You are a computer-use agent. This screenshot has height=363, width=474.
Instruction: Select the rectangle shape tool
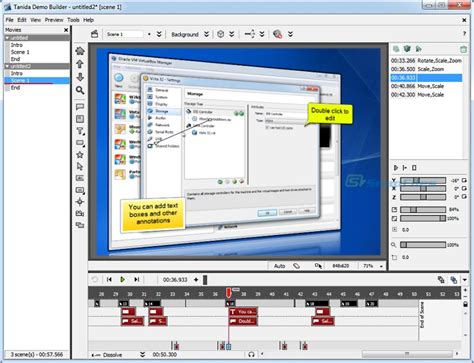[x=80, y=143]
